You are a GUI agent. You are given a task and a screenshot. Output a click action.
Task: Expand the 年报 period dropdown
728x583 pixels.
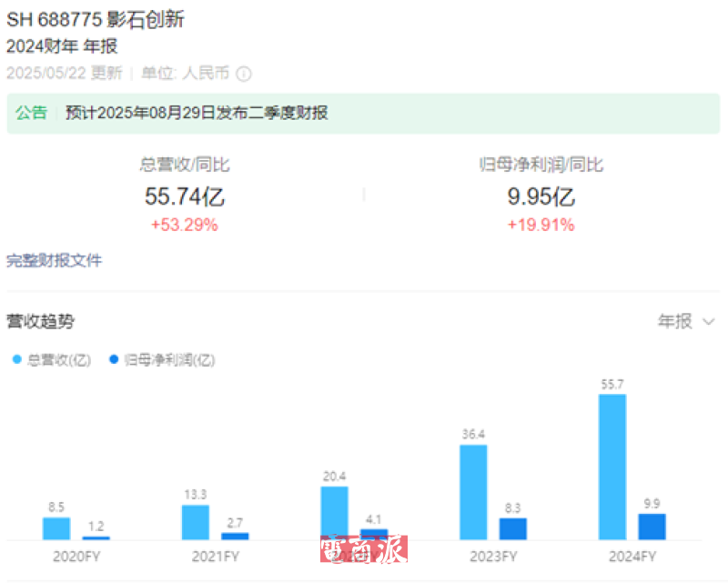[686, 321]
